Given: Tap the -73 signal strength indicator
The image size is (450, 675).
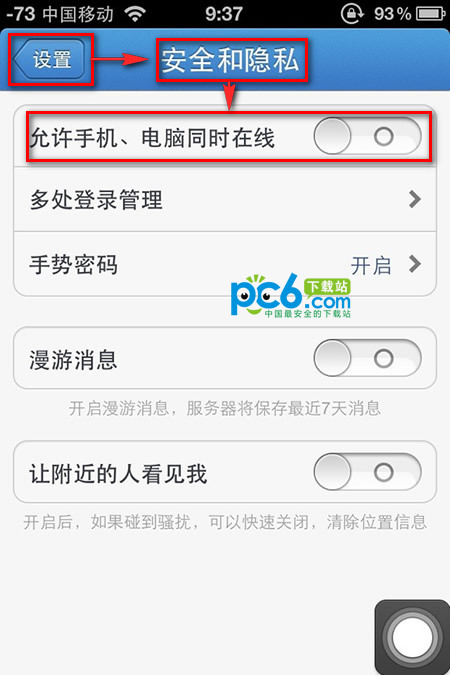Looking at the screenshot, I should (21, 14).
